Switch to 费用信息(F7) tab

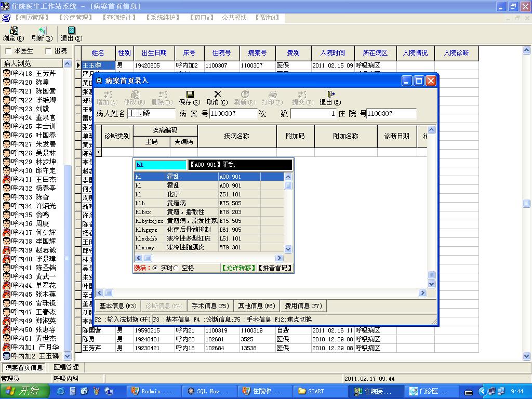[303, 305]
